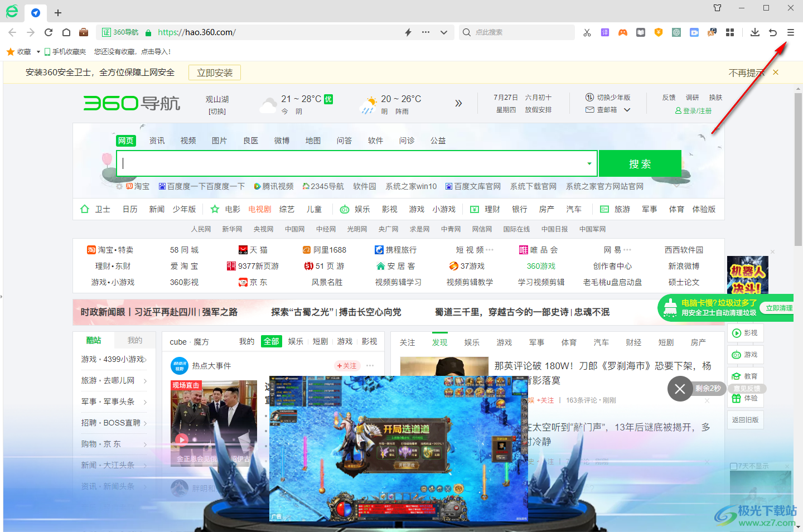Screen dimensions: 803x532
Task: Open 手机收藏夹 bookmark
Action: tap(65, 52)
